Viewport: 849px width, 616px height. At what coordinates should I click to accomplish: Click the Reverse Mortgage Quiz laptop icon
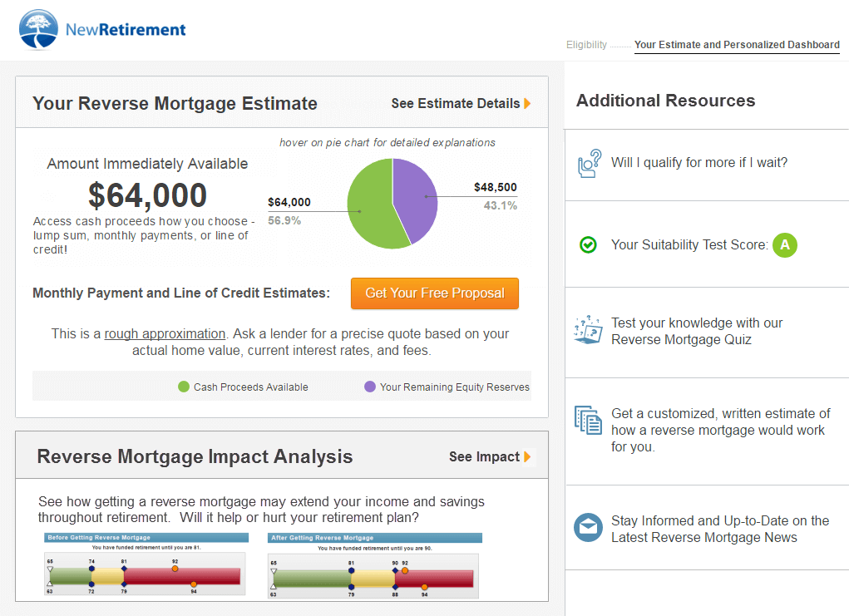click(x=590, y=330)
